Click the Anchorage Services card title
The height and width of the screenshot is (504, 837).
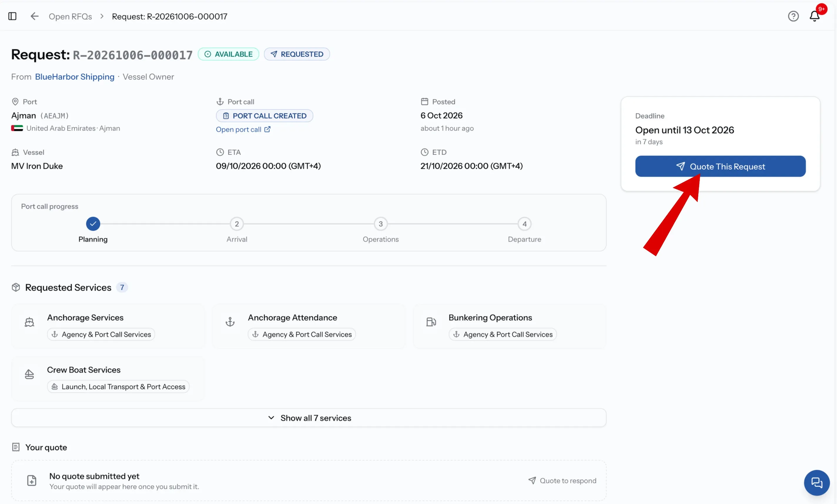pyautogui.click(x=85, y=318)
